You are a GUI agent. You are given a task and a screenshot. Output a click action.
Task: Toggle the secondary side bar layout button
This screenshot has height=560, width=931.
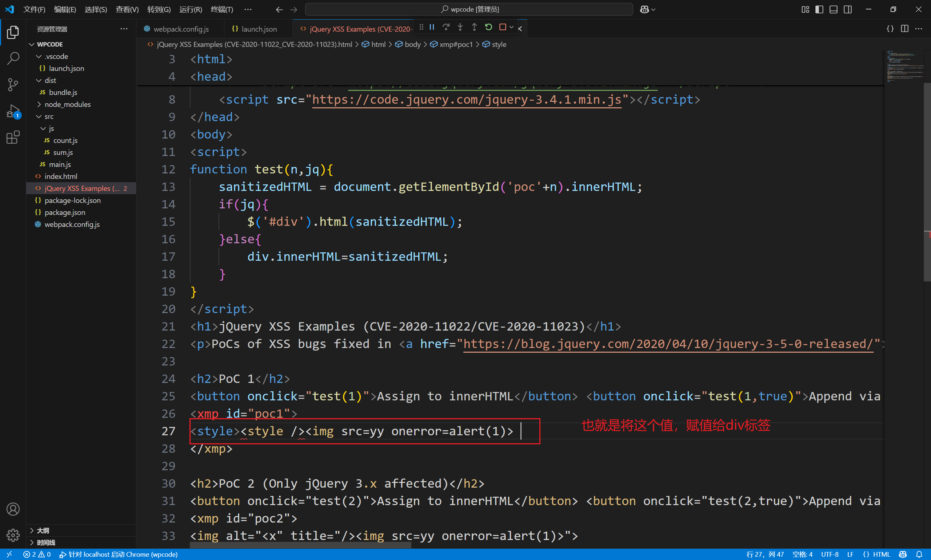848,9
